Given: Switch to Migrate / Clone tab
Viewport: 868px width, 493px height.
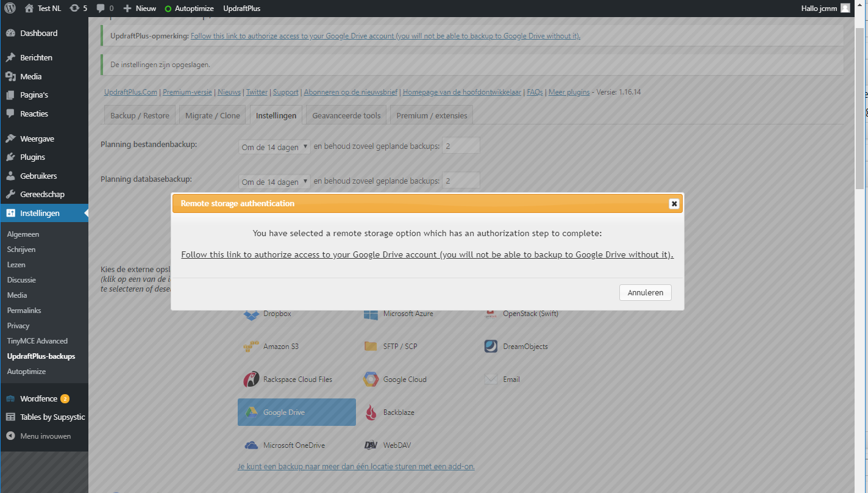Looking at the screenshot, I should coord(213,115).
